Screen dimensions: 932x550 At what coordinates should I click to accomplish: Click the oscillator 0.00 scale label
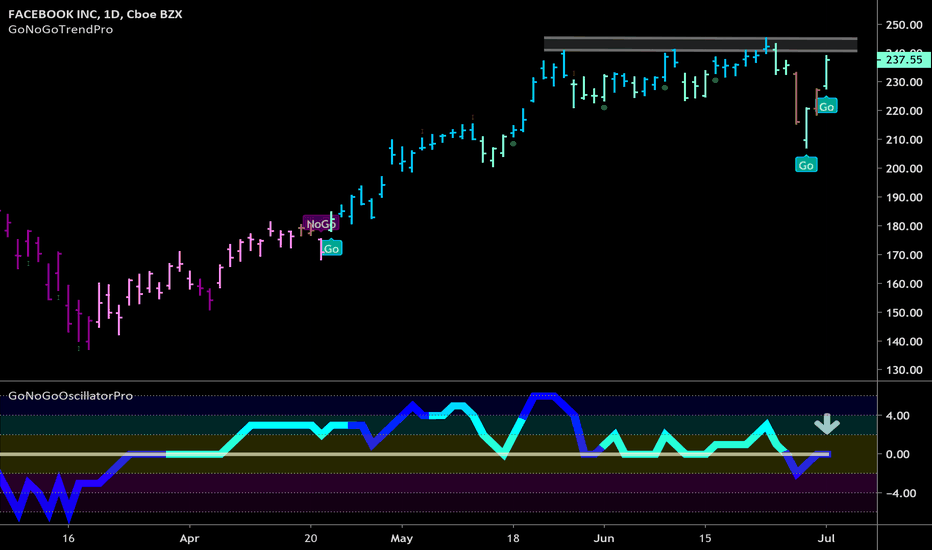click(898, 454)
